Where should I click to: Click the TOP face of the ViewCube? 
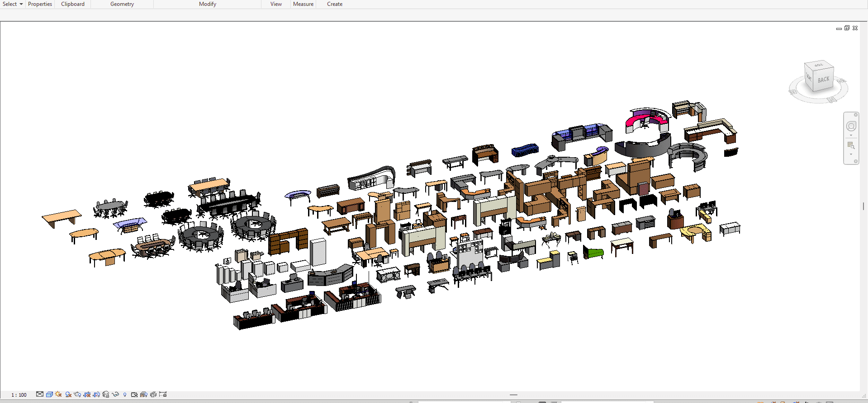point(819,66)
